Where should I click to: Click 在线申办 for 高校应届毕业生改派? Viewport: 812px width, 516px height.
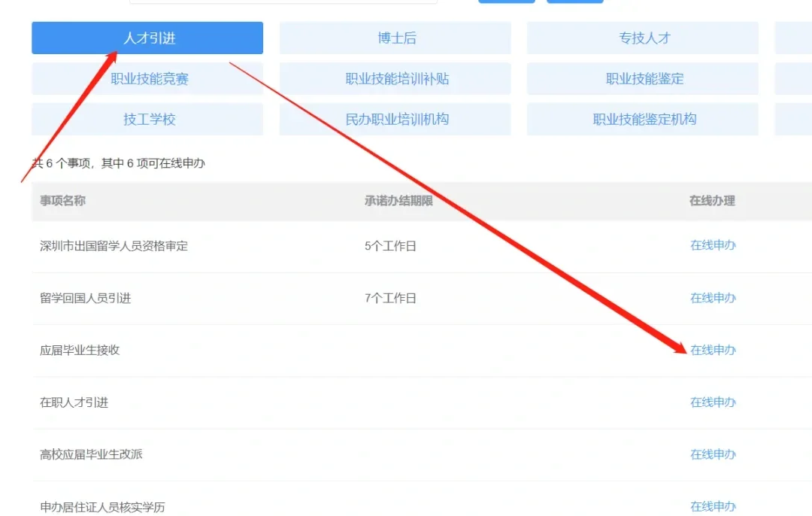(x=712, y=454)
